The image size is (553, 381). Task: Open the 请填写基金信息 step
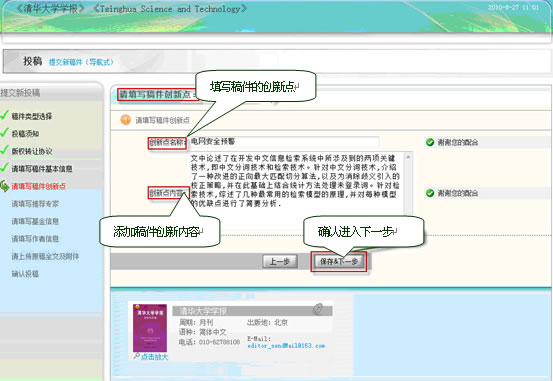pyautogui.click(x=35, y=221)
